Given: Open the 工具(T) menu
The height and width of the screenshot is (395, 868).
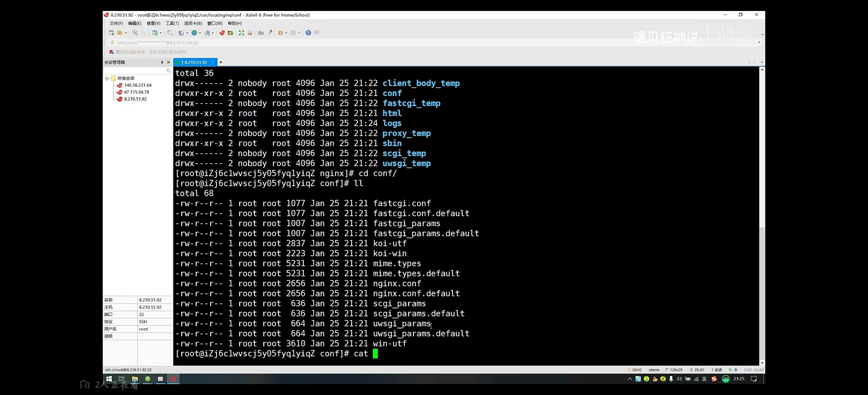Looking at the screenshot, I should coord(172,23).
